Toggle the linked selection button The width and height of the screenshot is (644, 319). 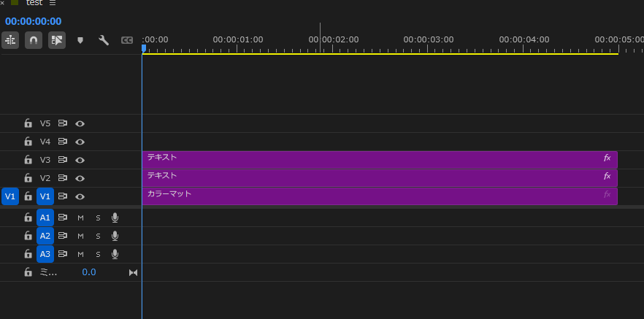pyautogui.click(x=57, y=41)
